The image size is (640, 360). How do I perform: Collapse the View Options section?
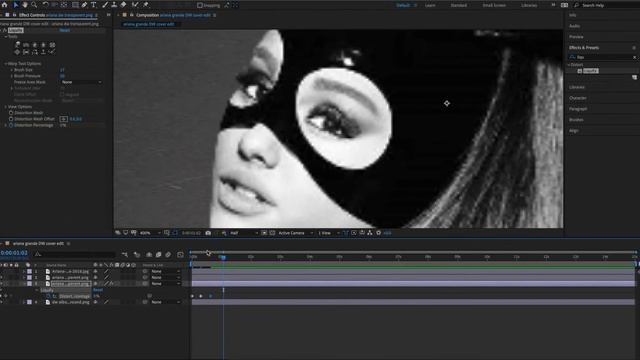[x=6, y=107]
